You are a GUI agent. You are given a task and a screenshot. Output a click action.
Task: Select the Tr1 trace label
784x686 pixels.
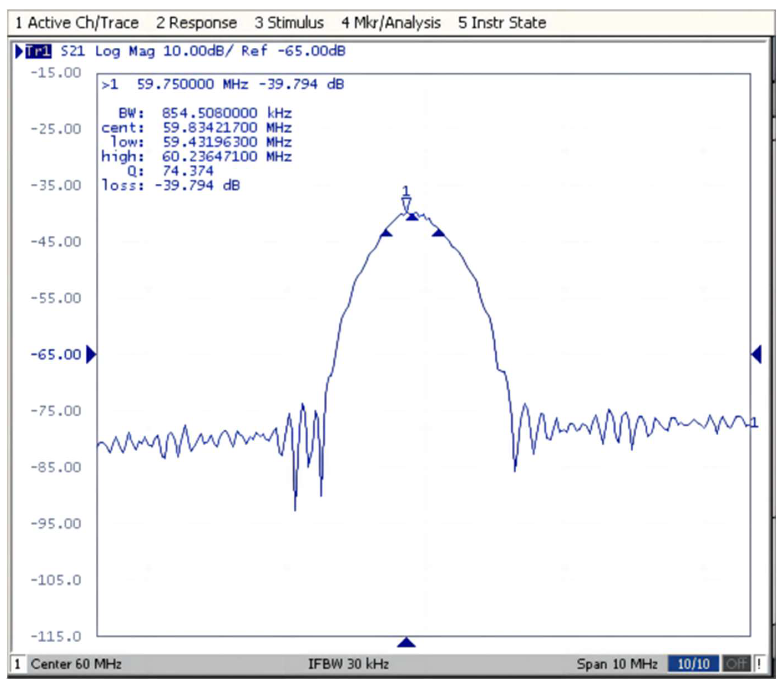click(x=38, y=51)
